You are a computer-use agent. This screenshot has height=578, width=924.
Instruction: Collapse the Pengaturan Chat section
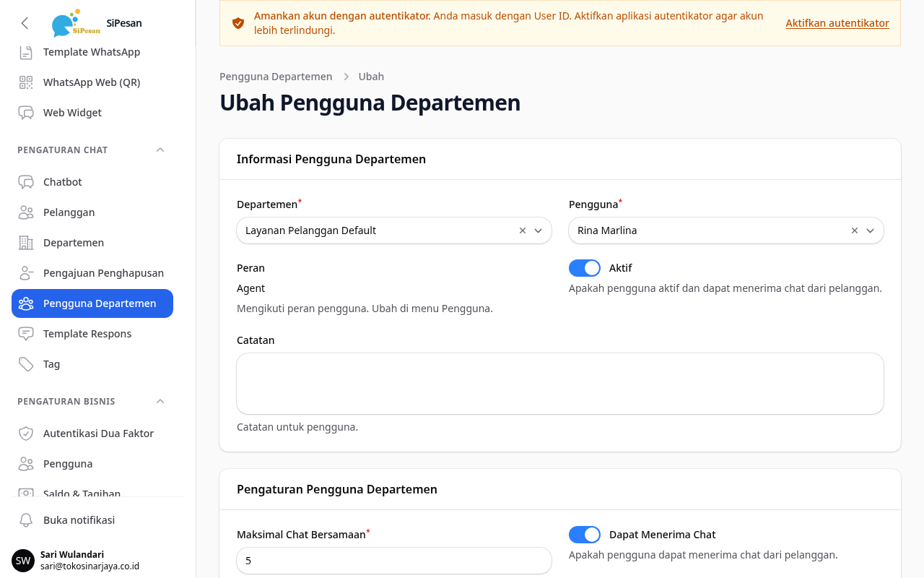pyautogui.click(x=160, y=150)
